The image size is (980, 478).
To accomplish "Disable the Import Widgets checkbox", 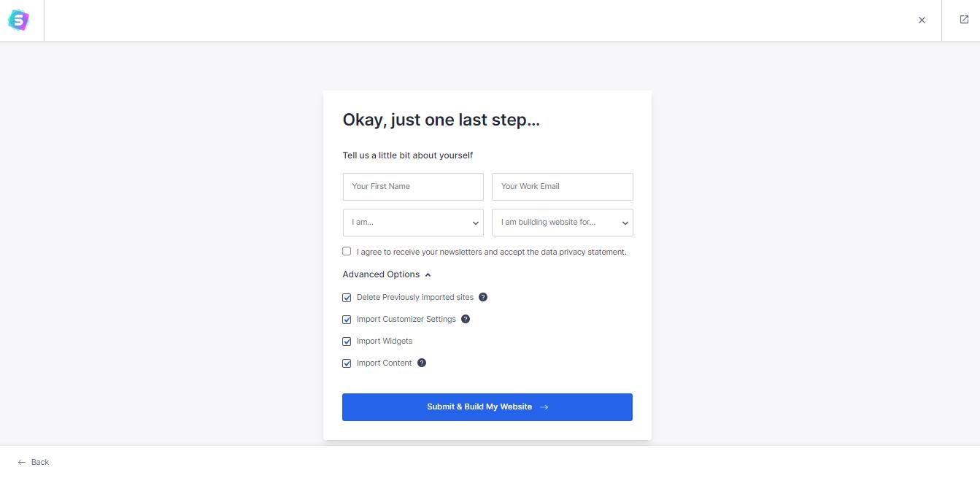I will click(x=347, y=342).
